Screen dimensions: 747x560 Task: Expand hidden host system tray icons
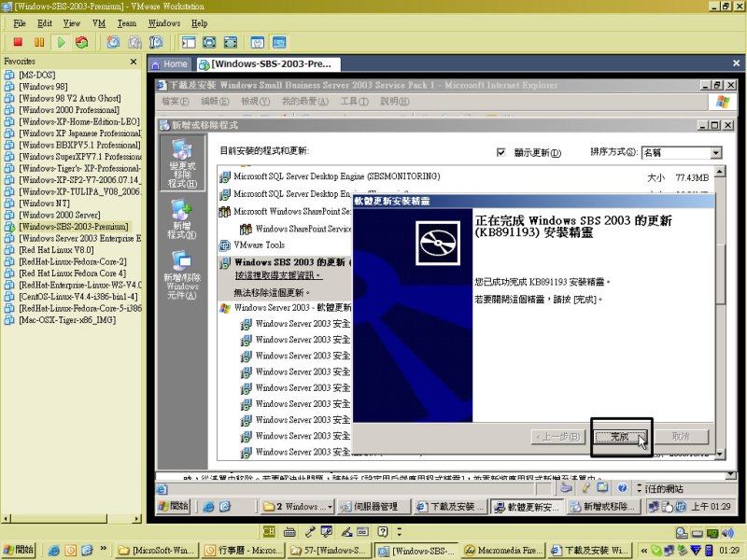(x=643, y=551)
